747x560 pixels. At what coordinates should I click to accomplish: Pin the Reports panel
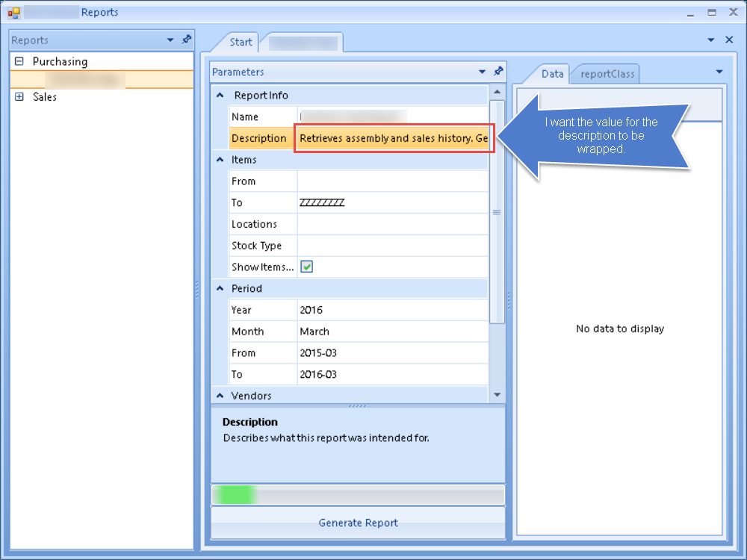point(187,40)
